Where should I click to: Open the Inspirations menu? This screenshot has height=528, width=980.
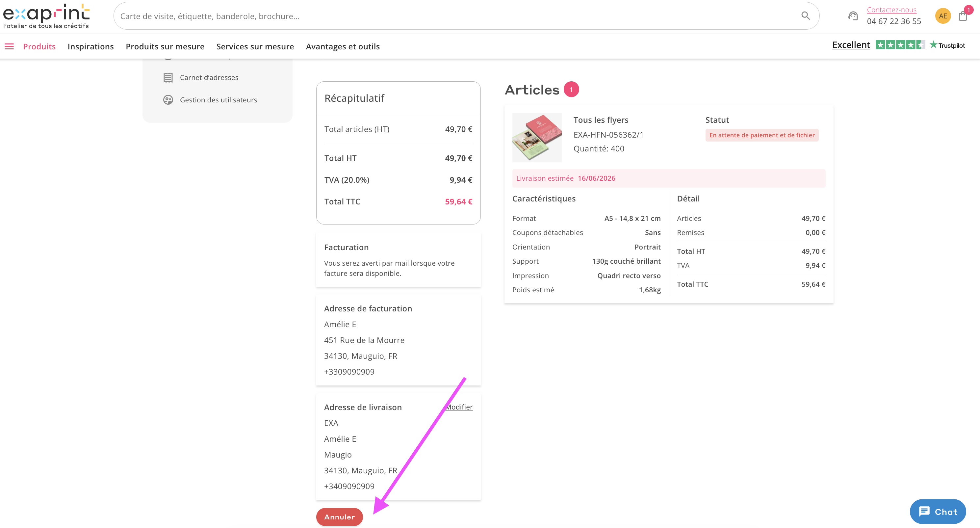coord(90,46)
